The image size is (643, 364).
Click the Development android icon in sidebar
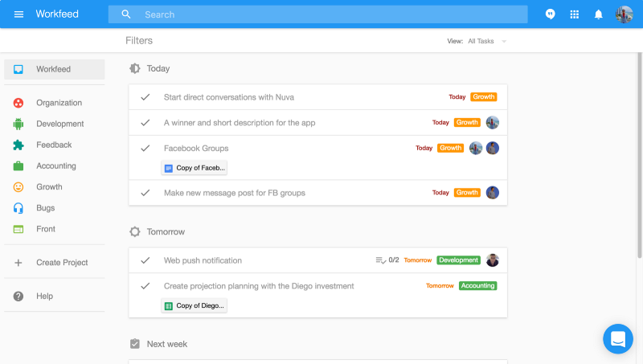(x=18, y=124)
